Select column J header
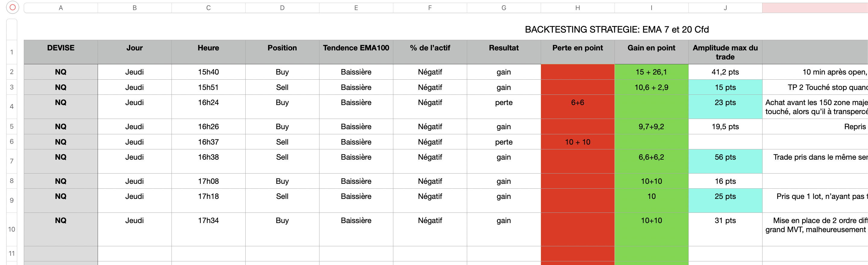Image resolution: width=868 pixels, height=265 pixels. (725, 8)
